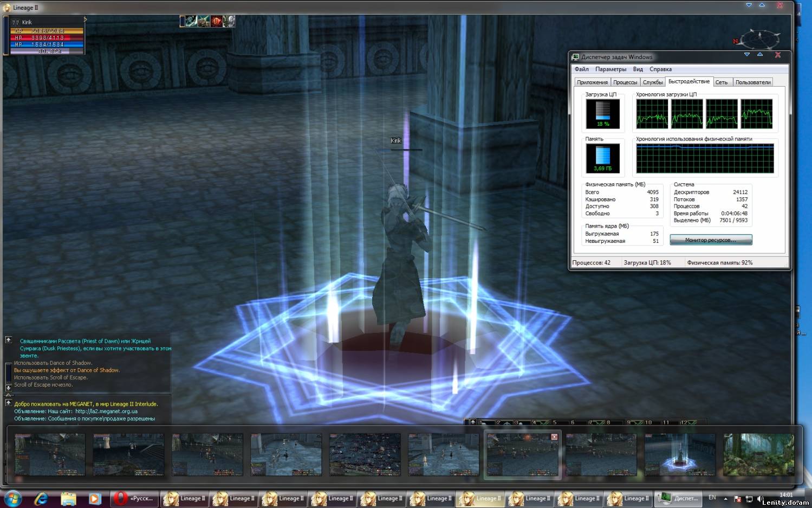Open the la2.meganet.org.ua link in chat
Screen dimensions: 812x508
pyautogui.click(x=106, y=411)
